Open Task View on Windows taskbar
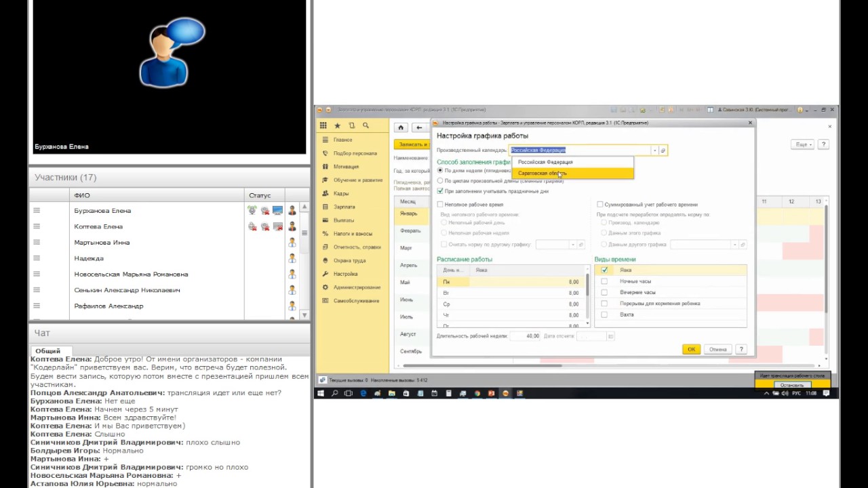The image size is (868, 488). [x=349, y=393]
